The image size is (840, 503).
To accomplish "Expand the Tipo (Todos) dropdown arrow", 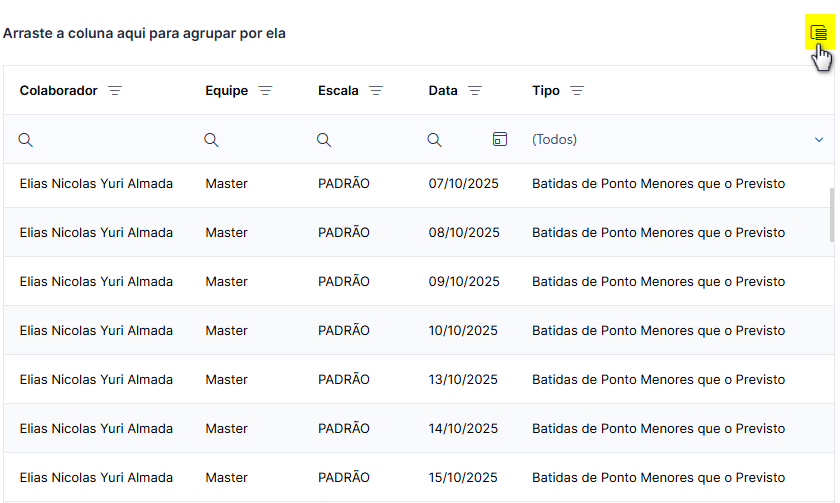I will (819, 140).
